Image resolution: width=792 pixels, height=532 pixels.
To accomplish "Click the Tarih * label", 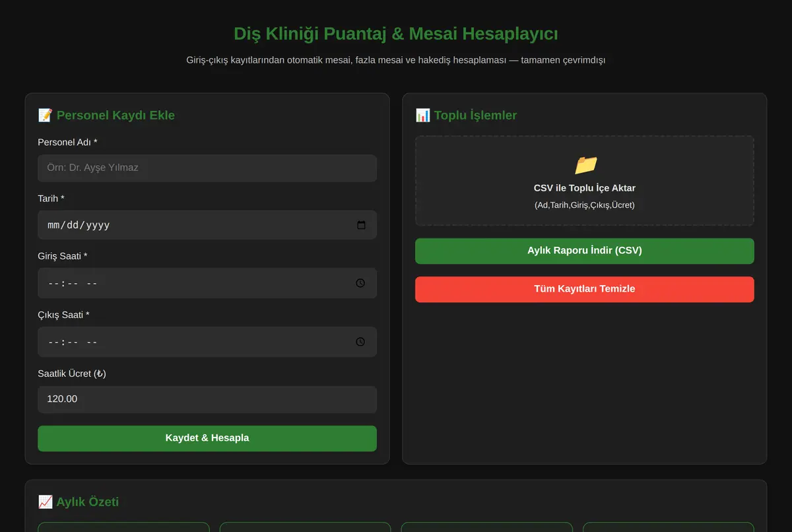I will click(51, 199).
